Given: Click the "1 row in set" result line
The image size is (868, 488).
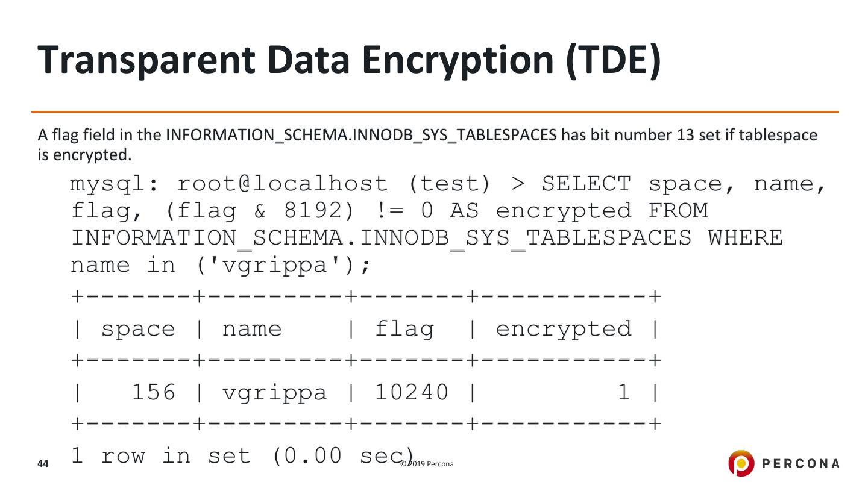Looking at the screenshot, I should pyautogui.click(x=241, y=455).
